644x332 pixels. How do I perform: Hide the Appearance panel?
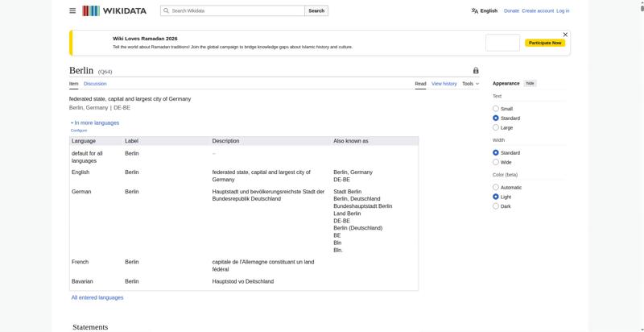pyautogui.click(x=530, y=83)
